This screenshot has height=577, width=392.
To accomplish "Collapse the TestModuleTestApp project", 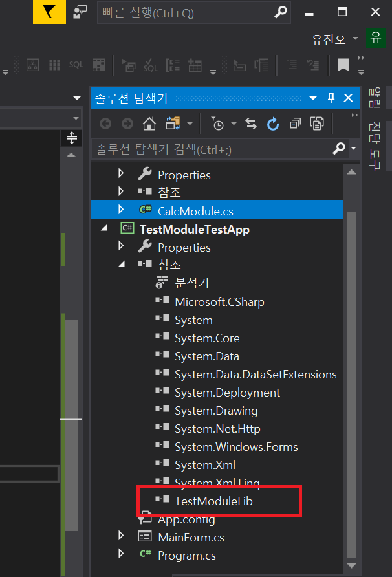I will click(104, 228).
